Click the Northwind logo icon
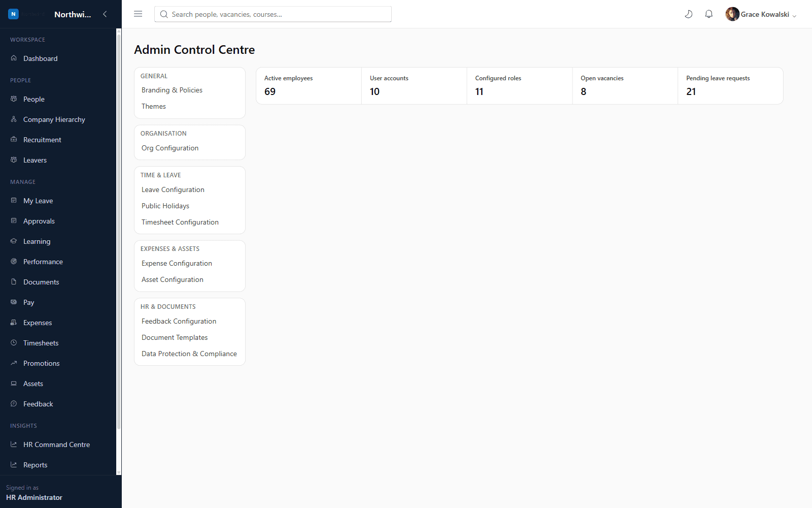 point(14,14)
